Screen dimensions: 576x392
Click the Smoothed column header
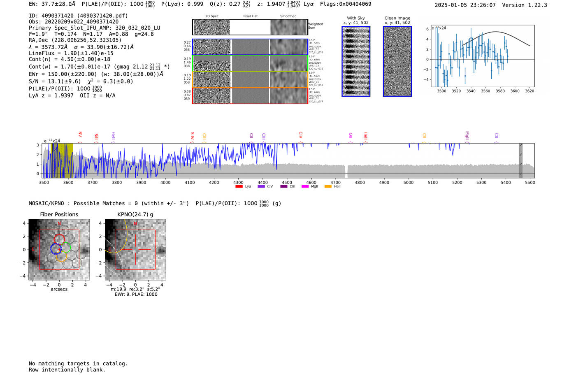(x=288, y=16)
